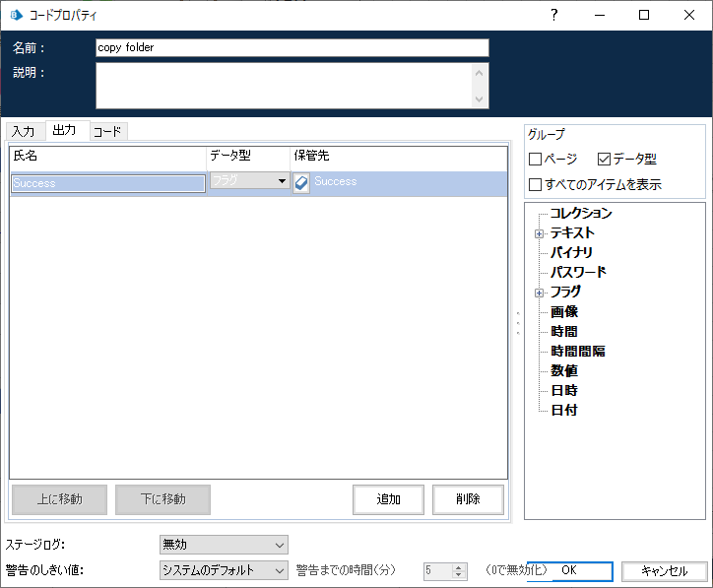This screenshot has width=713, height=588.
Task: Click the 名前 field containing copy folder
Action: [292, 47]
